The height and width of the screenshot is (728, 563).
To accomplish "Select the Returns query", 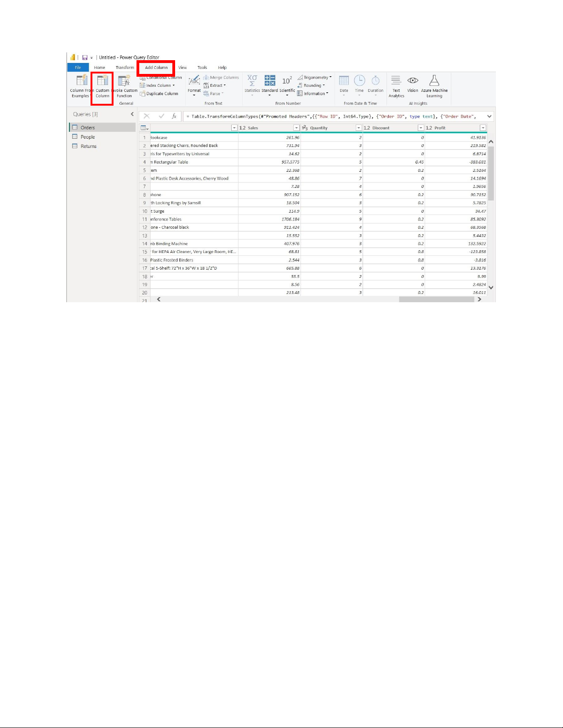I will pyautogui.click(x=88, y=146).
